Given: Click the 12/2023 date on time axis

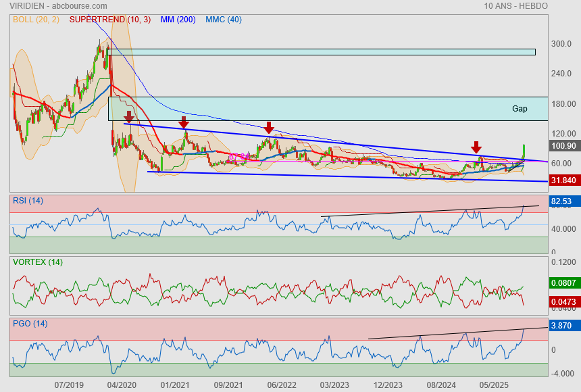Looking at the screenshot, I should [x=388, y=384].
